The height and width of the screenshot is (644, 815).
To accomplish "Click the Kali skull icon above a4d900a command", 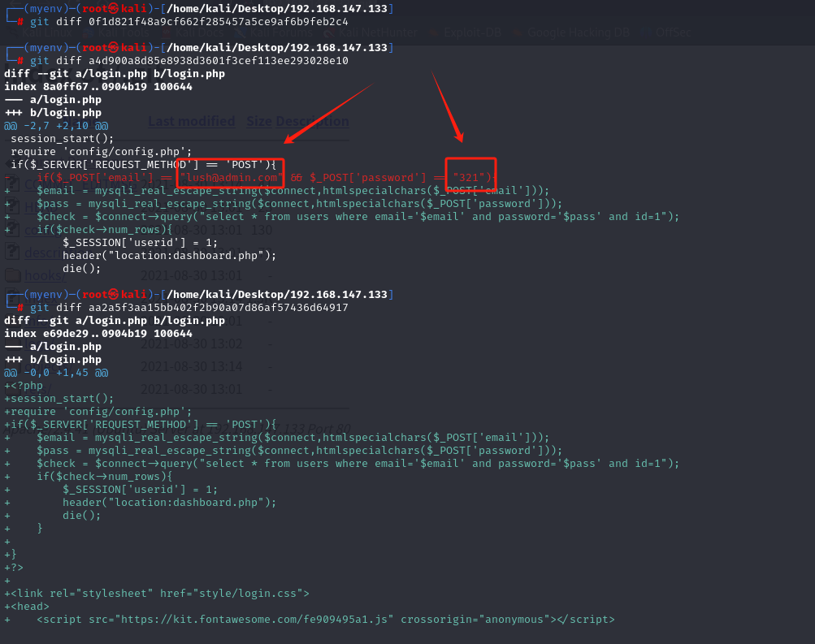I will click(114, 48).
